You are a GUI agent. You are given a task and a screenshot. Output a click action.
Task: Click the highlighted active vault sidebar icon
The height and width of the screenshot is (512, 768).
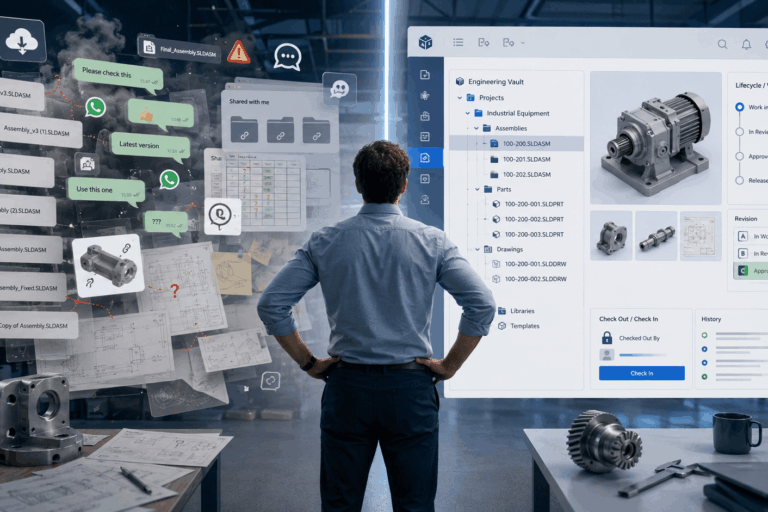(x=425, y=157)
